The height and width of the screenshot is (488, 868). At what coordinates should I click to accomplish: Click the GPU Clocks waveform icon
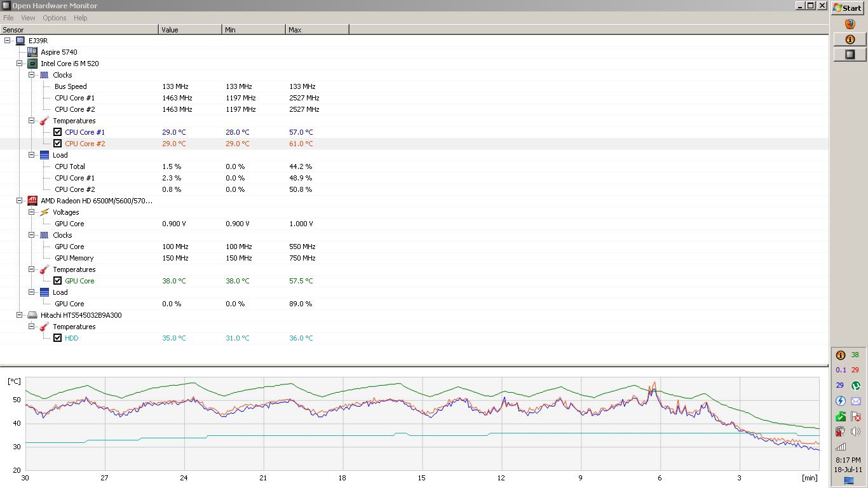pos(44,235)
